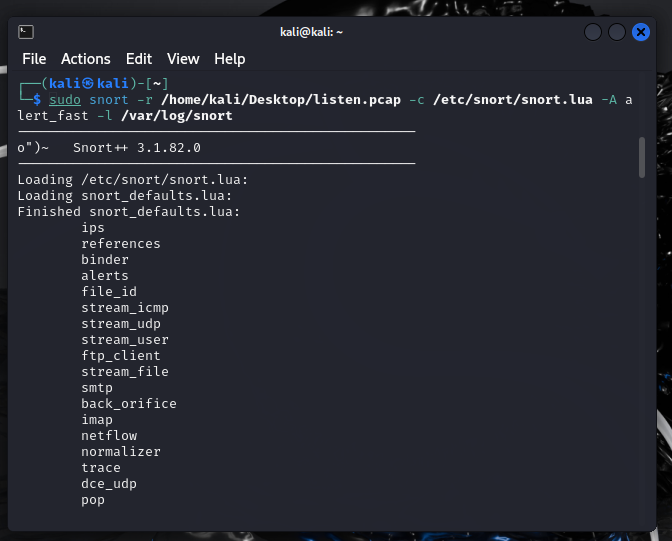672x541 pixels.
Task: Click the 'file_id' module line
Action: tap(109, 292)
